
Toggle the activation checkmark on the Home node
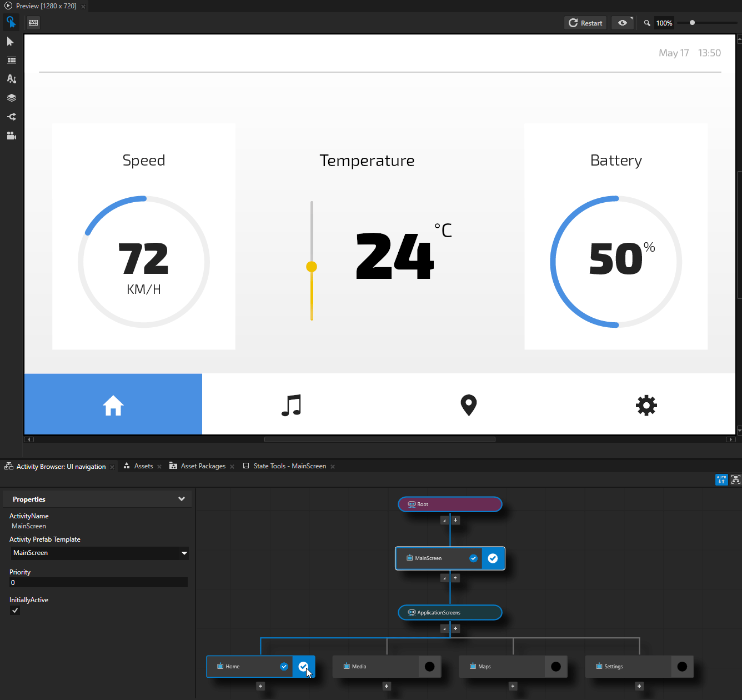click(x=304, y=666)
